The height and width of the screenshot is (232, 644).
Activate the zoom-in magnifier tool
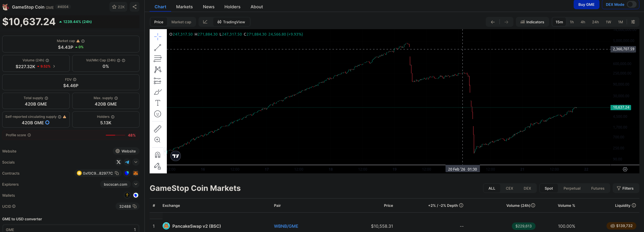[158, 140]
